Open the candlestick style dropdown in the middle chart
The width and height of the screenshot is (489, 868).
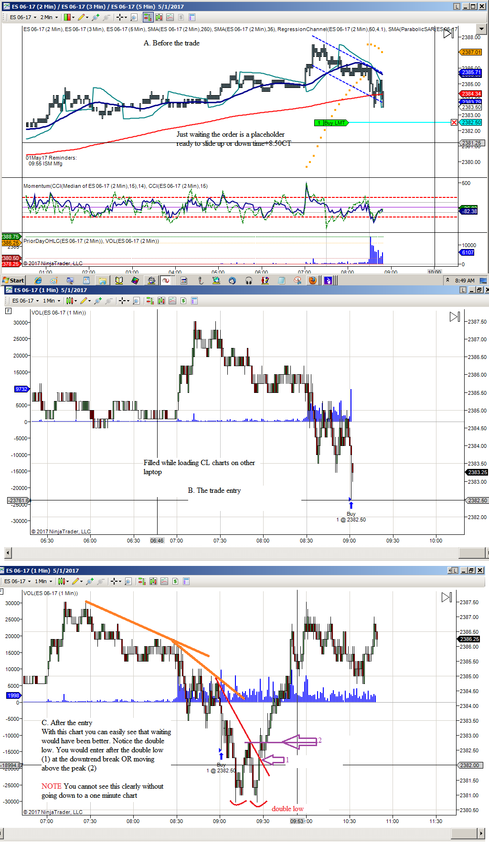click(71, 301)
